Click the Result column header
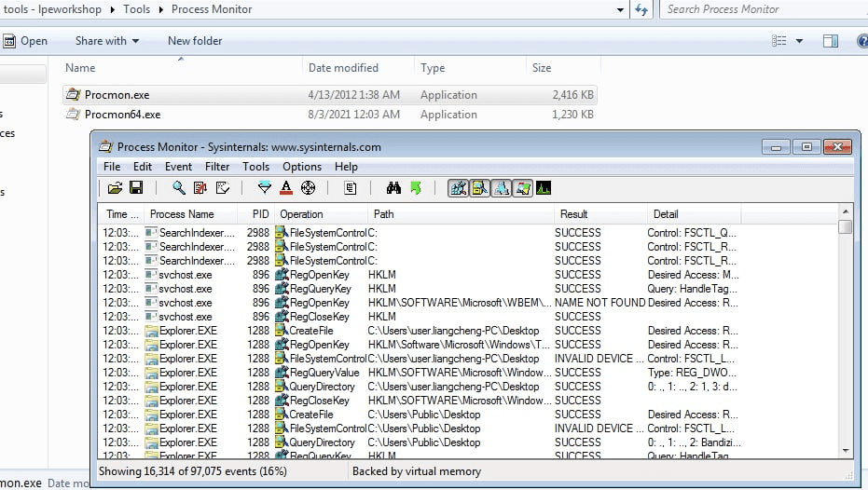The width and height of the screenshot is (868, 490). 600,214
